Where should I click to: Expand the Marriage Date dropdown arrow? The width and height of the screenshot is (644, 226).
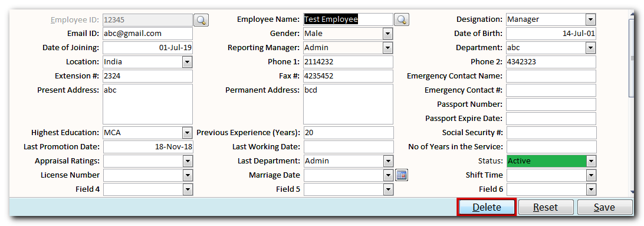(x=389, y=175)
